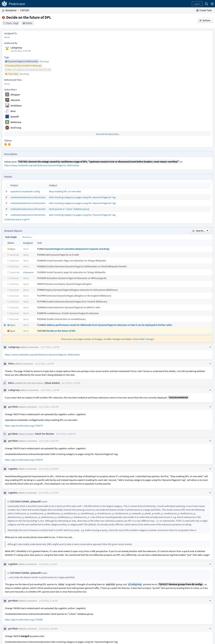Open search via magnifier icon in header
215x644 pixels.
(x=206, y=4)
